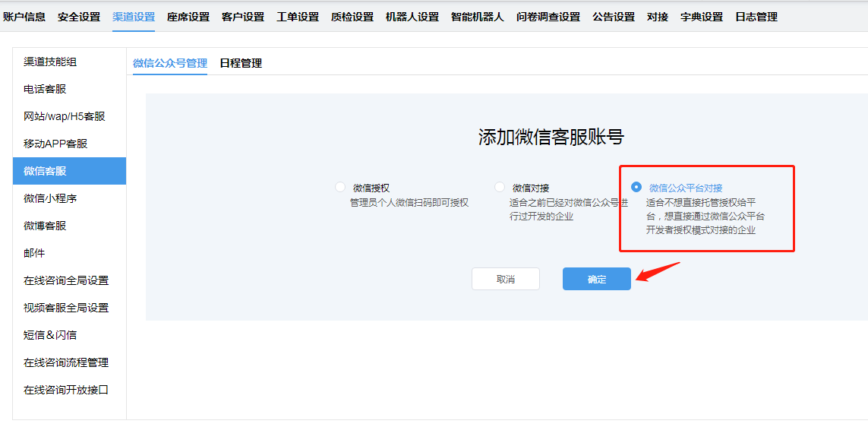Viewport: 868px width, 427px height.
Task: Open 在线咨询流程管理 in sidebar
Action: [70, 362]
